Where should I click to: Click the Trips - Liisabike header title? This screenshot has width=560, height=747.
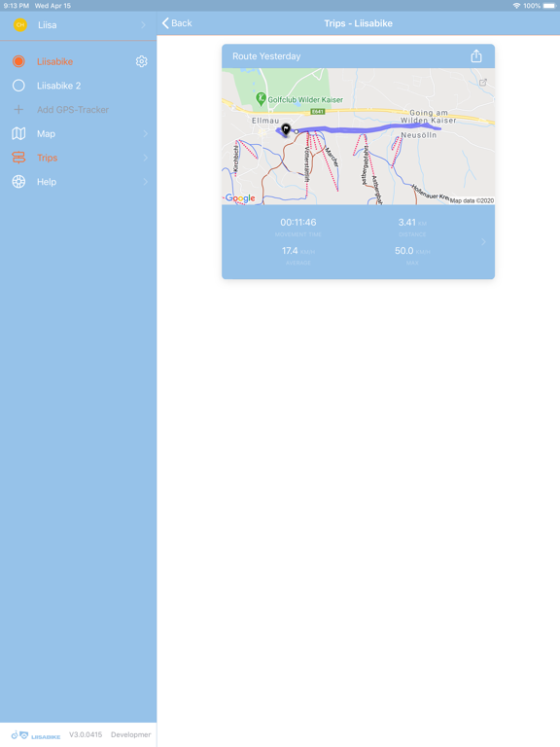pyautogui.click(x=358, y=23)
